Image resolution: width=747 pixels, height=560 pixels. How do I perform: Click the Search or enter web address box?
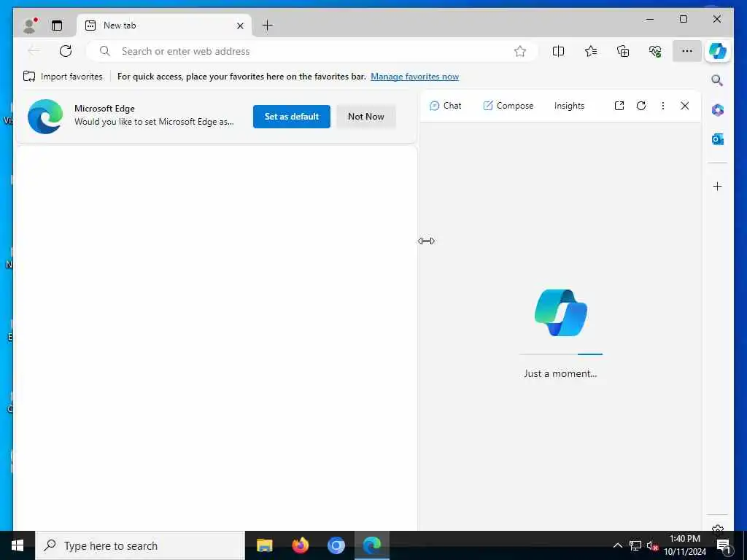pyautogui.click(x=312, y=51)
